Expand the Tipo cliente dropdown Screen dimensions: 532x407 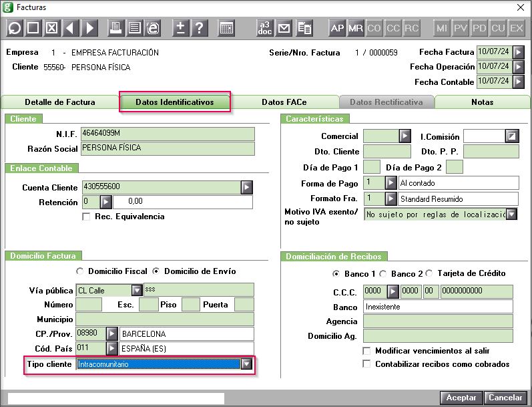[x=246, y=364]
